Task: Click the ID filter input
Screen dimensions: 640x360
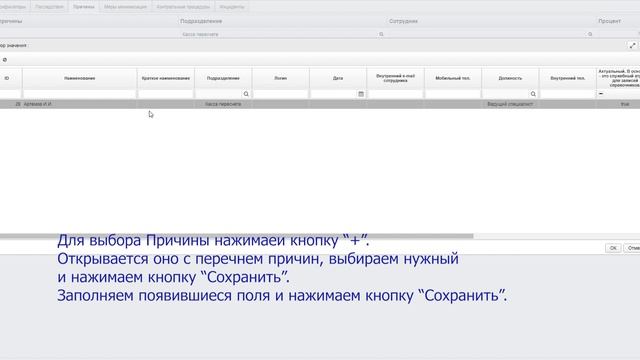Action: (x=11, y=94)
